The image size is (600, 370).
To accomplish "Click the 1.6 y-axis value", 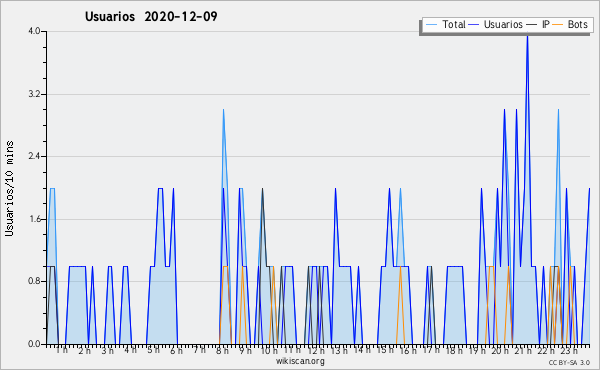I will [x=34, y=219].
